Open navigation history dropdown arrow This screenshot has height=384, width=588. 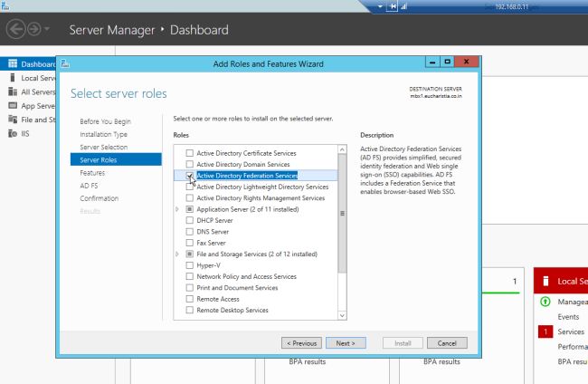click(47, 28)
